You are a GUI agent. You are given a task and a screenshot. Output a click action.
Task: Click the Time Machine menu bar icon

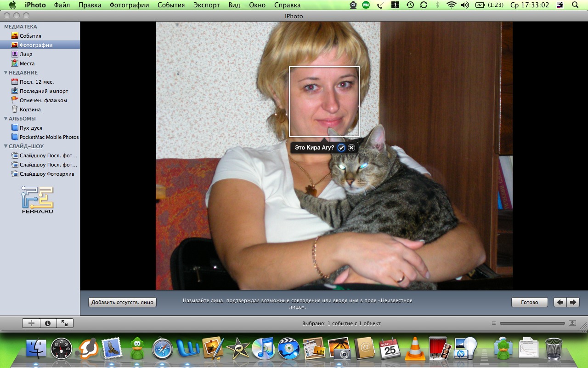[x=410, y=5]
